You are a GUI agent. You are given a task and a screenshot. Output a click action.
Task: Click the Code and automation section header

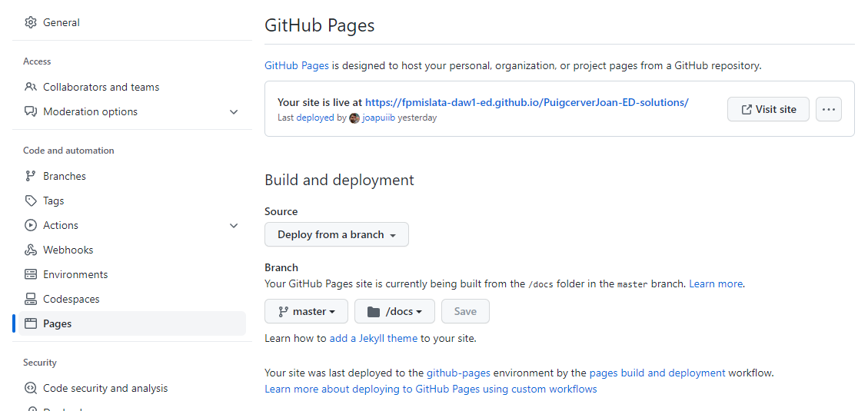pyautogui.click(x=68, y=151)
